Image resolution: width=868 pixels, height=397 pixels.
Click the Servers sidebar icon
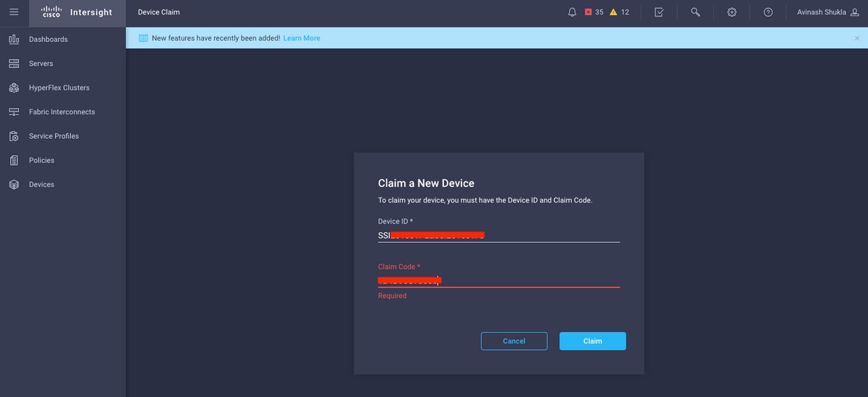(14, 64)
